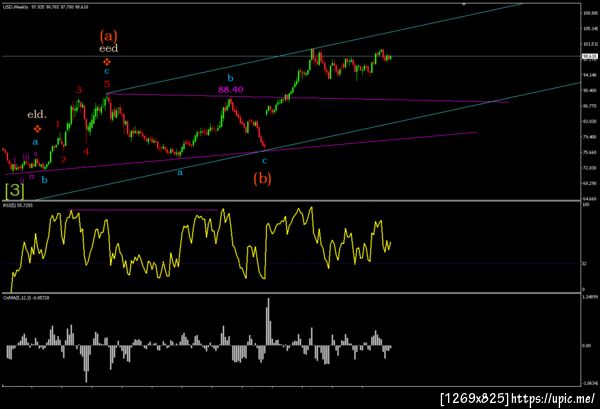Click the orange diamond symbol below "eld."
The height and width of the screenshot is (409, 600).
point(37,129)
